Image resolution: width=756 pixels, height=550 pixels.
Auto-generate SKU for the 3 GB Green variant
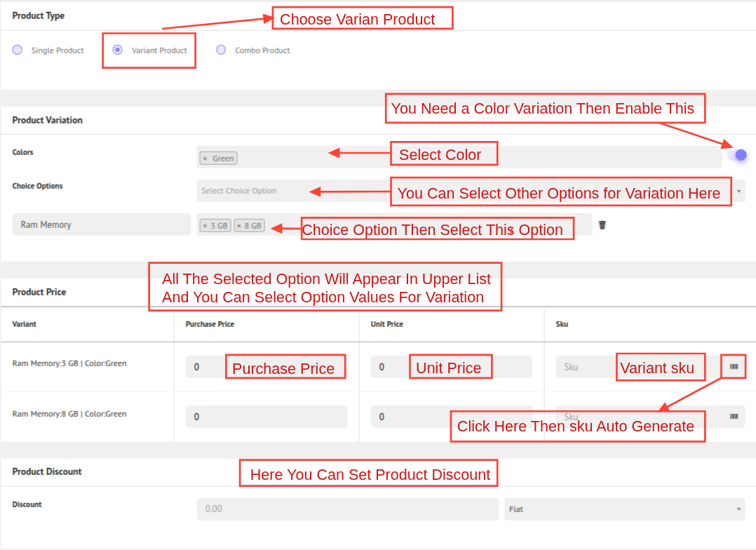click(x=734, y=366)
